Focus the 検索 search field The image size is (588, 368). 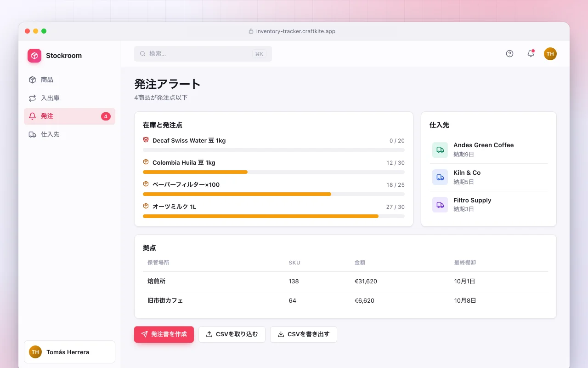[203, 54]
